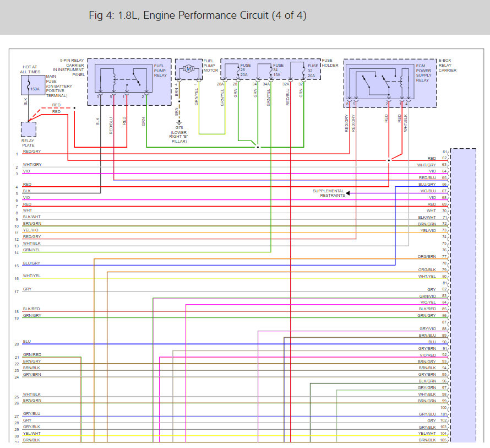This screenshot has height=448, width=490.
Task: Click the 9-Pin Relay Carrier label
Action: pos(69,67)
